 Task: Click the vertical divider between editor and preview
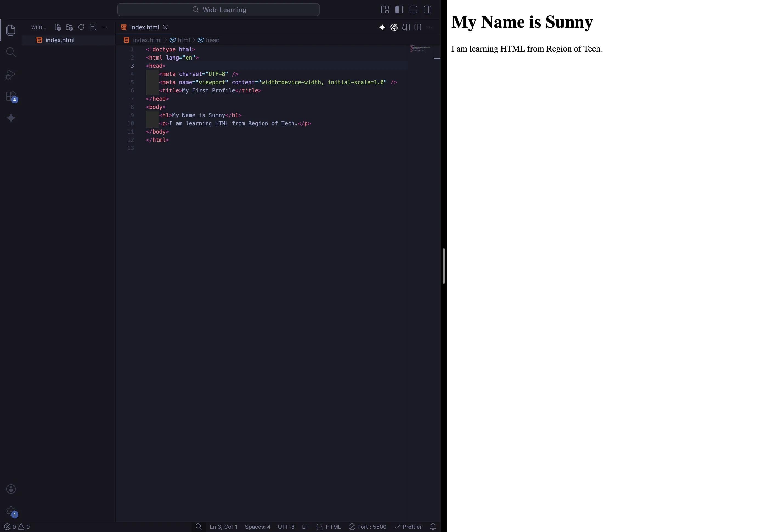pos(444,266)
